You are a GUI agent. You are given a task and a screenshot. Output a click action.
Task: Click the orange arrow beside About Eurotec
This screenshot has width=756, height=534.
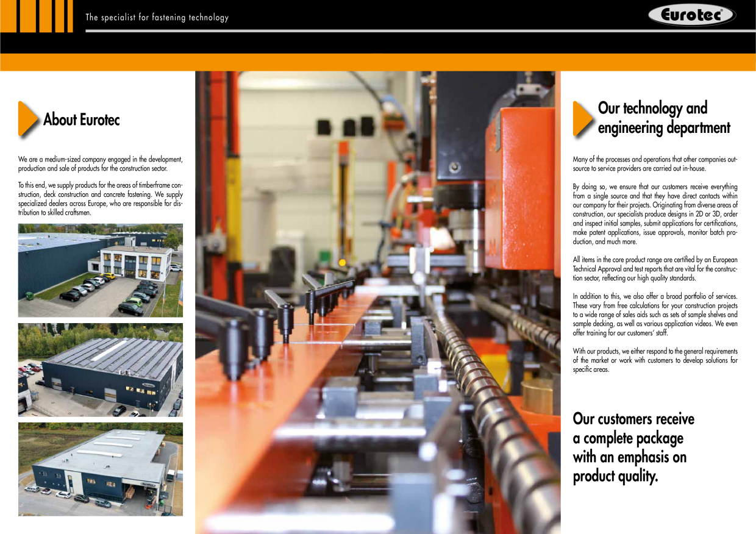coord(28,119)
